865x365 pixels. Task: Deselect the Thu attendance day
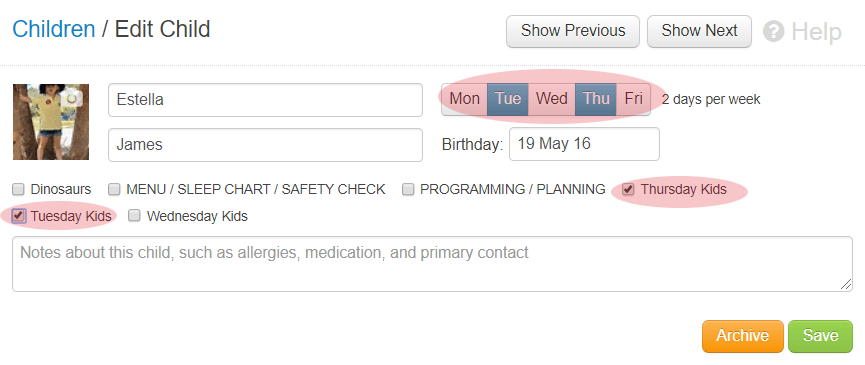pos(596,99)
